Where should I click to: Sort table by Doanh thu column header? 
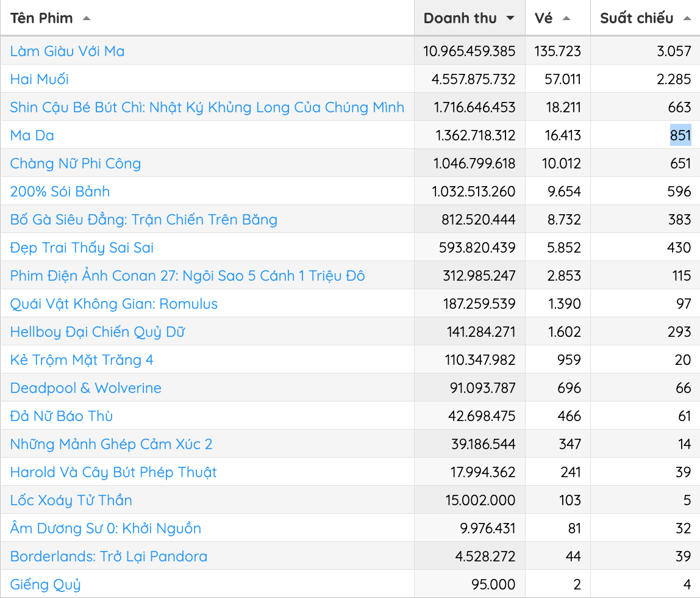coord(460,18)
